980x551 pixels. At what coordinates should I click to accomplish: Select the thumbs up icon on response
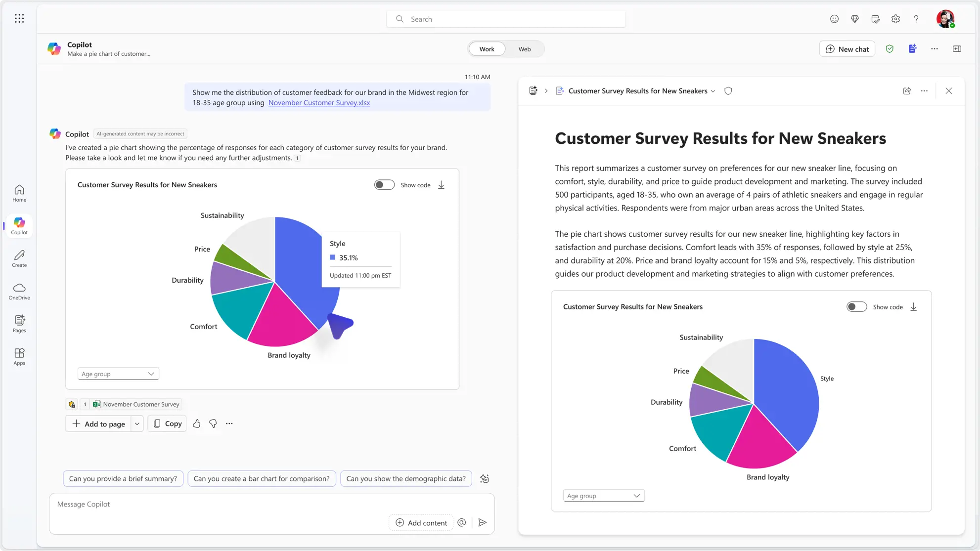tap(197, 423)
